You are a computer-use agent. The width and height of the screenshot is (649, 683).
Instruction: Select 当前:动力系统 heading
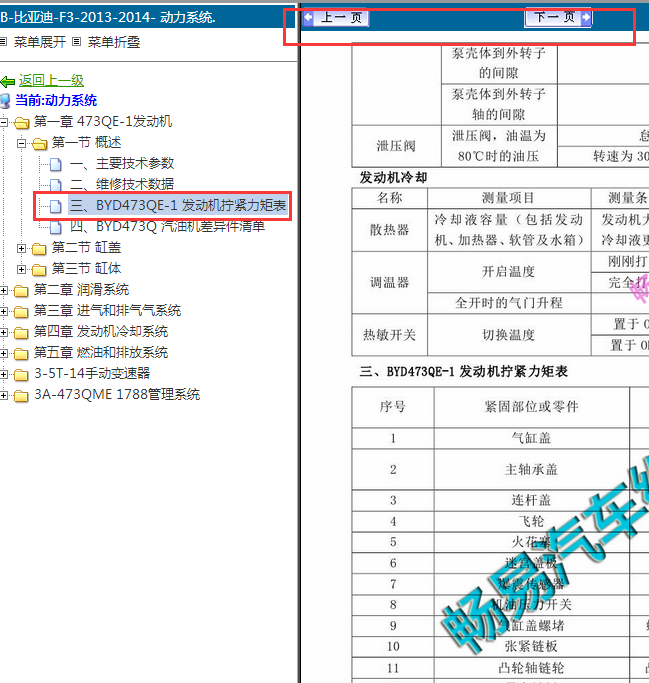(x=56, y=101)
